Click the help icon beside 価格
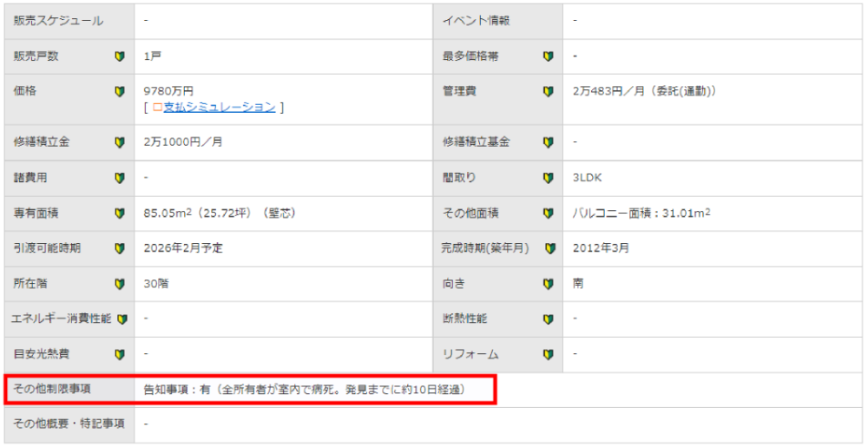This screenshot has width=868, height=447. pos(120,91)
